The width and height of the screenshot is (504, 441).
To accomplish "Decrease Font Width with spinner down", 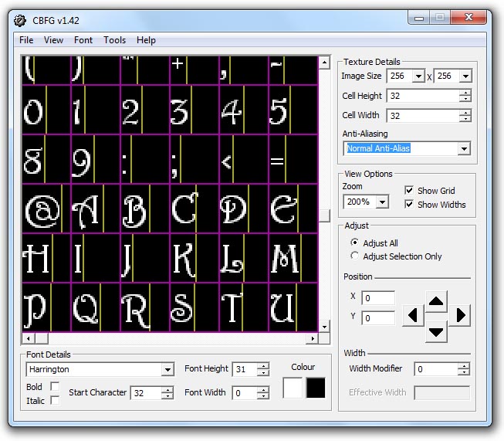I will 263,395.
